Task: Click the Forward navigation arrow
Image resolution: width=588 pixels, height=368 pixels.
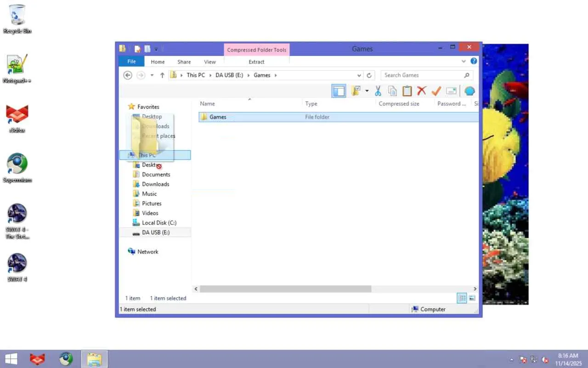Action: [x=141, y=75]
